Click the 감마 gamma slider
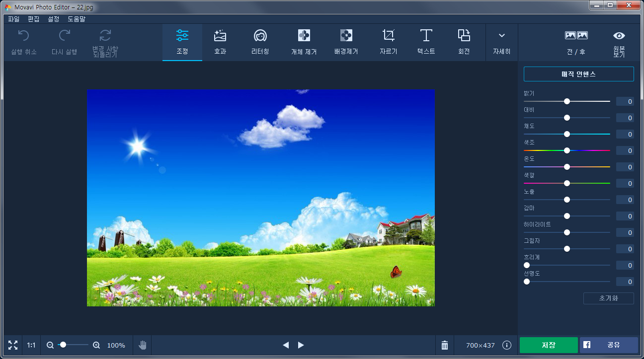This screenshot has height=359, width=644. [x=567, y=216]
